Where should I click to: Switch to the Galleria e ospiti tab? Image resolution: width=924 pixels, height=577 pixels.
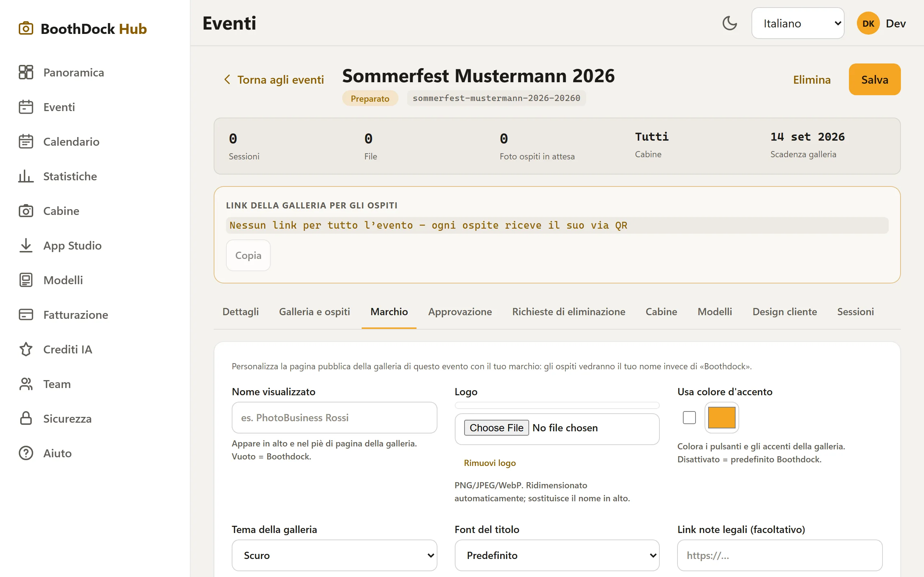(x=314, y=312)
